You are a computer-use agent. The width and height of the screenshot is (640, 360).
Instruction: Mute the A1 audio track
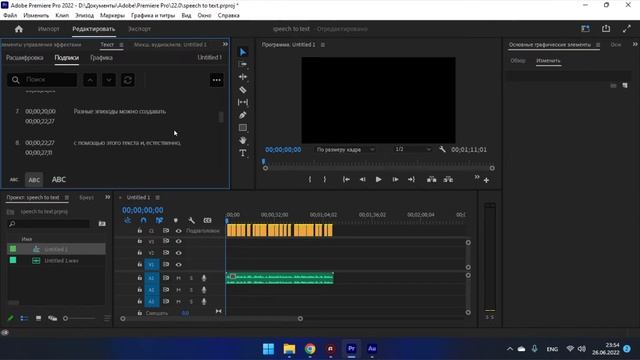point(178,278)
